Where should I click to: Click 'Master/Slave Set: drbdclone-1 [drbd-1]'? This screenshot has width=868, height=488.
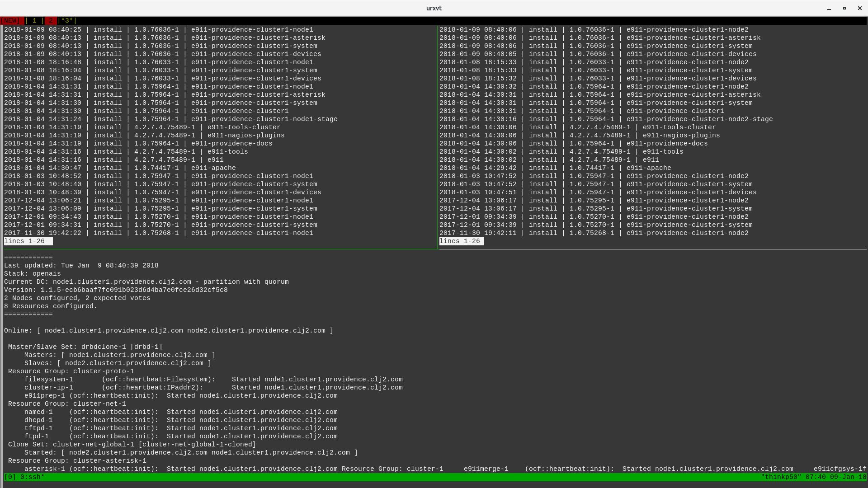(85, 347)
